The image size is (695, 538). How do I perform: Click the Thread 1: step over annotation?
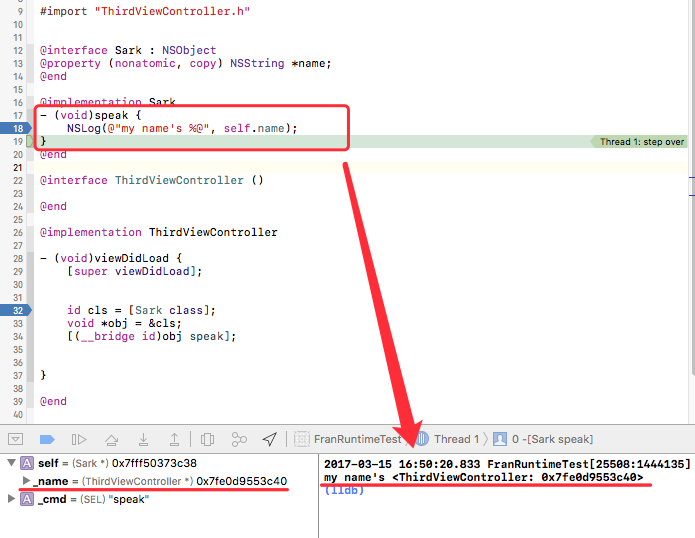[x=639, y=142]
